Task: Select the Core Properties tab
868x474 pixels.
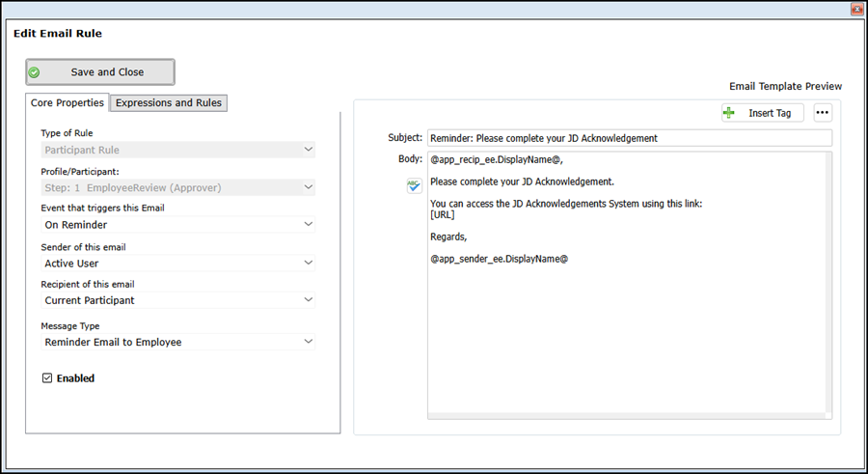Action: coord(68,103)
